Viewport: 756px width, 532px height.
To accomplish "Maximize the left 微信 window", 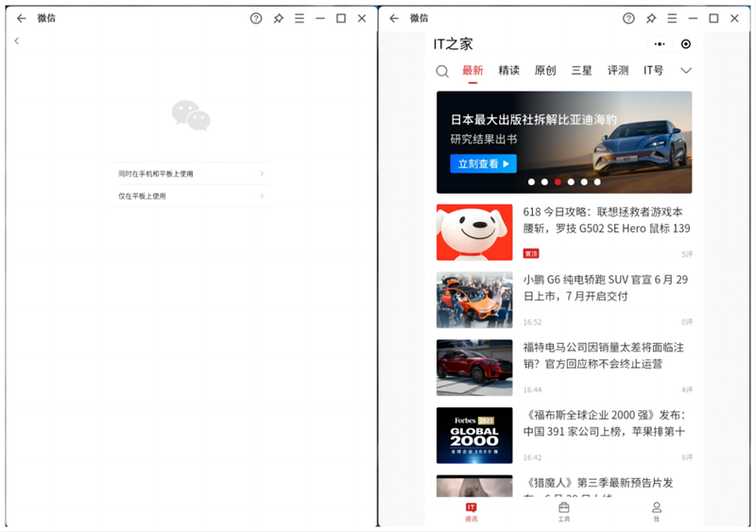I will tap(341, 18).
